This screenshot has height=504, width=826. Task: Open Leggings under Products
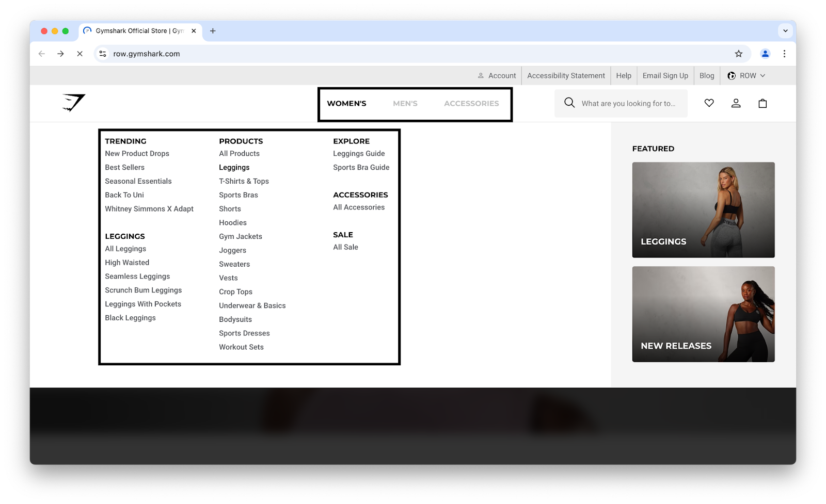click(x=234, y=168)
